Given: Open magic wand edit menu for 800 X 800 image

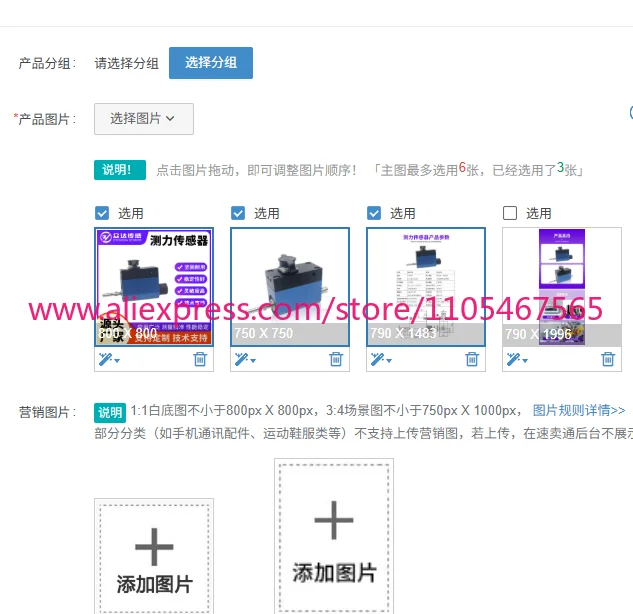Looking at the screenshot, I should [x=109, y=359].
